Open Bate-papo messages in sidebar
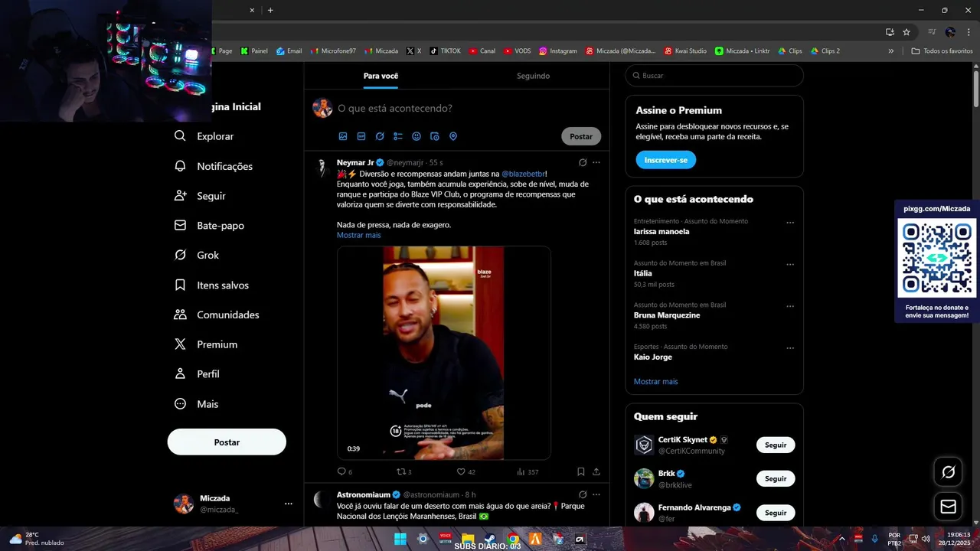Screen dimensions: 980x551 pos(209,226)
